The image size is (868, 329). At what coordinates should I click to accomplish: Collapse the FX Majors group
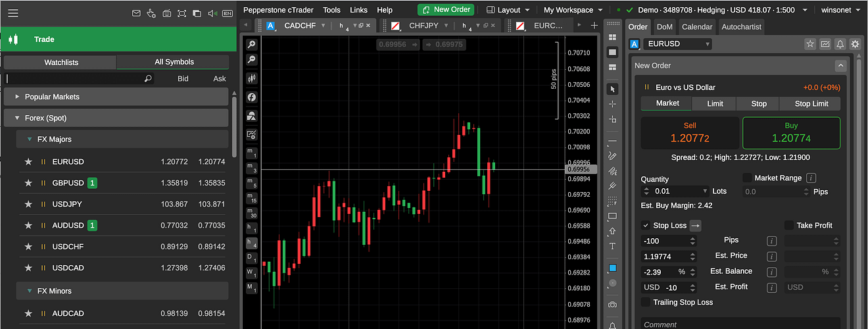(122, 139)
